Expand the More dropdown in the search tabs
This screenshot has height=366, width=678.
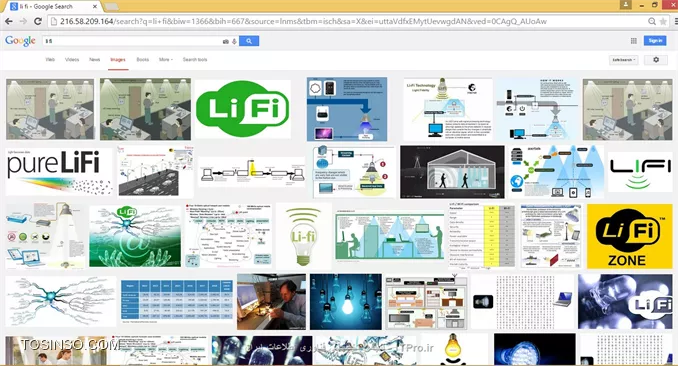[x=166, y=60]
